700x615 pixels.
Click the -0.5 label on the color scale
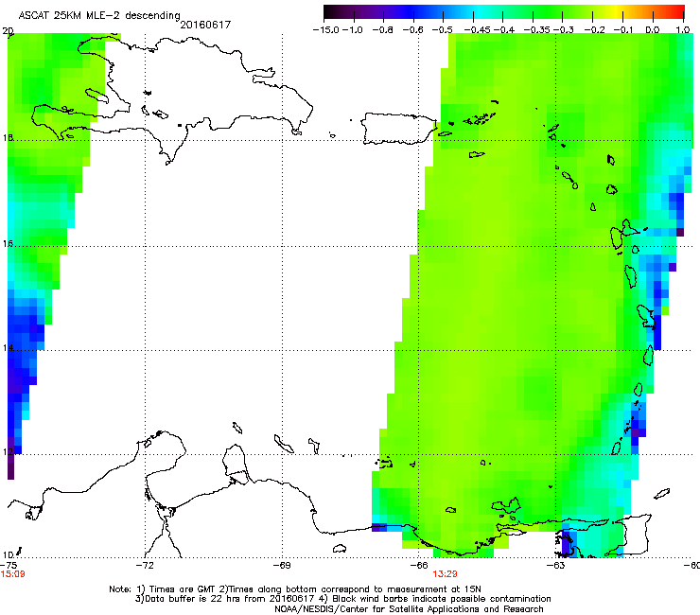(x=442, y=30)
